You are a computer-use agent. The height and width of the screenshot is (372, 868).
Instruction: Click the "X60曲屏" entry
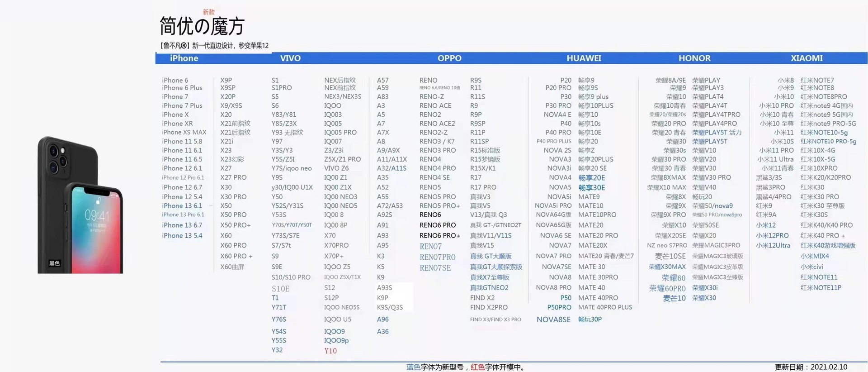coord(232,267)
